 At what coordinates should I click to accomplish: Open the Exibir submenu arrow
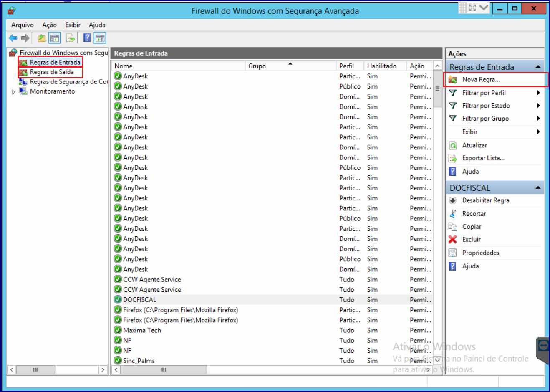click(538, 132)
